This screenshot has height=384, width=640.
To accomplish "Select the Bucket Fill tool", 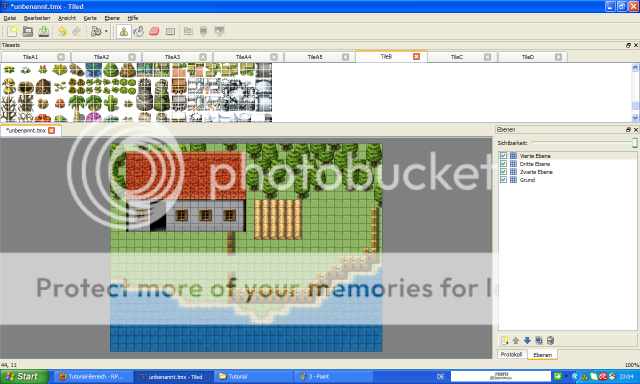I will click(139, 31).
